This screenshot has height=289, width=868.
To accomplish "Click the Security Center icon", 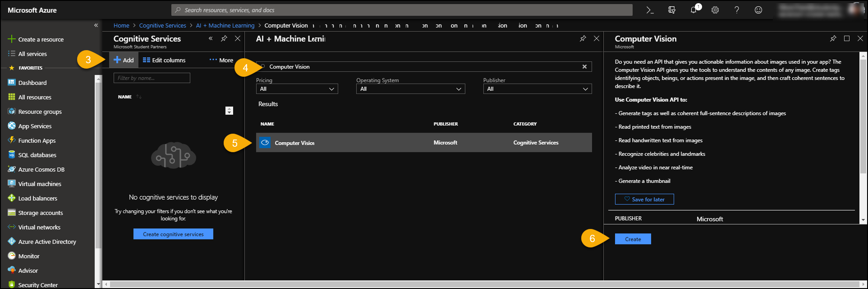I will point(12,284).
